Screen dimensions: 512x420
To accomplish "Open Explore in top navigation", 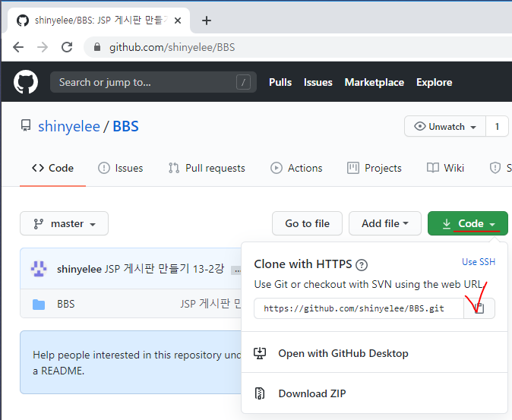I will [x=434, y=82].
